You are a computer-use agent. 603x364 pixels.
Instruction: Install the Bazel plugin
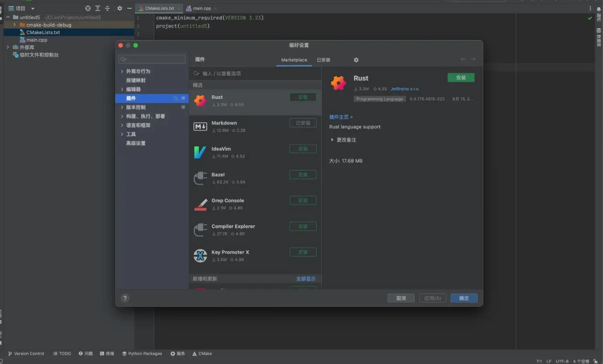pyautogui.click(x=303, y=174)
